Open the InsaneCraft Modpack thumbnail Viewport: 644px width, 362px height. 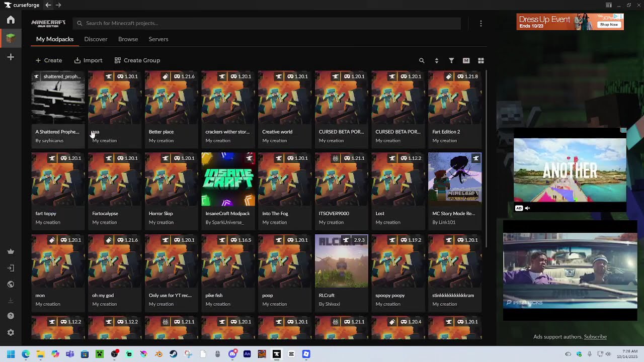228,179
